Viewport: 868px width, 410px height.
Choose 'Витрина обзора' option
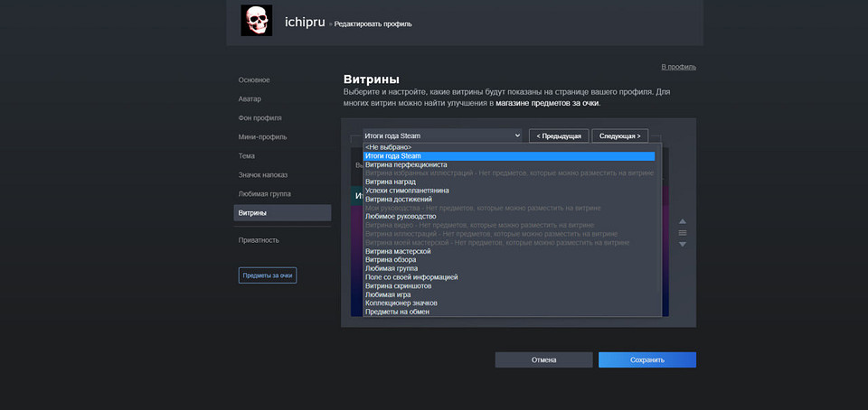pyautogui.click(x=509, y=260)
